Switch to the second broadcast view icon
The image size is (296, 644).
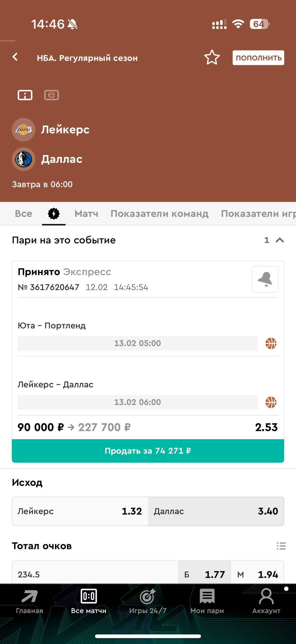point(52,95)
